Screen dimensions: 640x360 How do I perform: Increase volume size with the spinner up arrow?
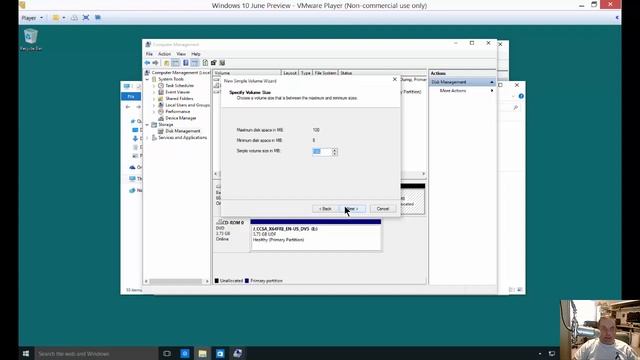(x=335, y=150)
